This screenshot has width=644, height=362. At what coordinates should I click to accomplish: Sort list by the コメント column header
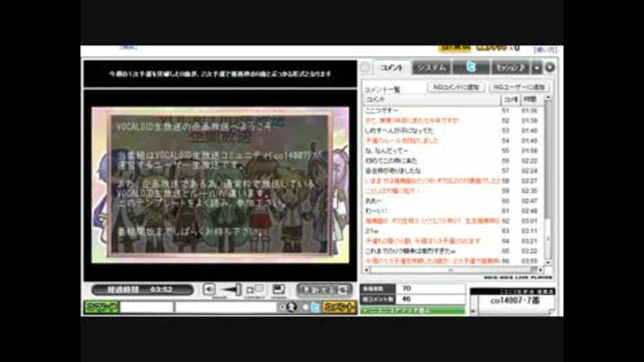(431, 99)
